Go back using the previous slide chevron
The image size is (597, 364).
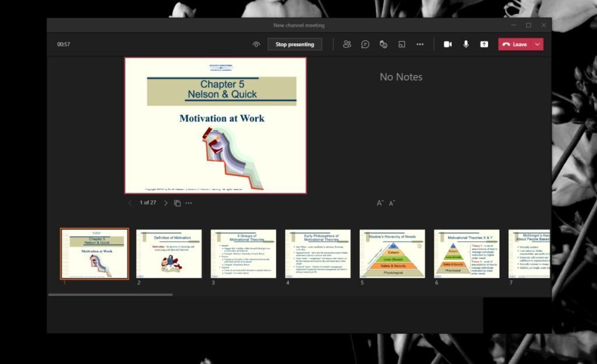[x=129, y=203]
